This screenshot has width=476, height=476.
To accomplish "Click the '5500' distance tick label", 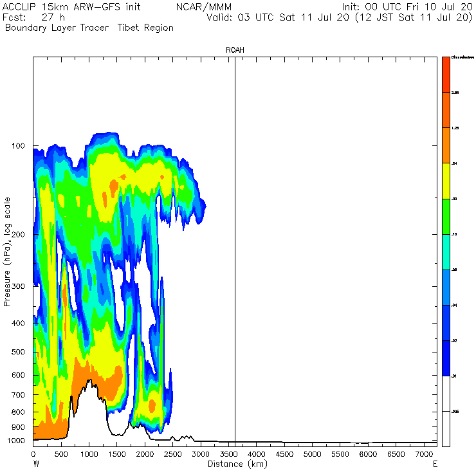I will click(x=340, y=454).
